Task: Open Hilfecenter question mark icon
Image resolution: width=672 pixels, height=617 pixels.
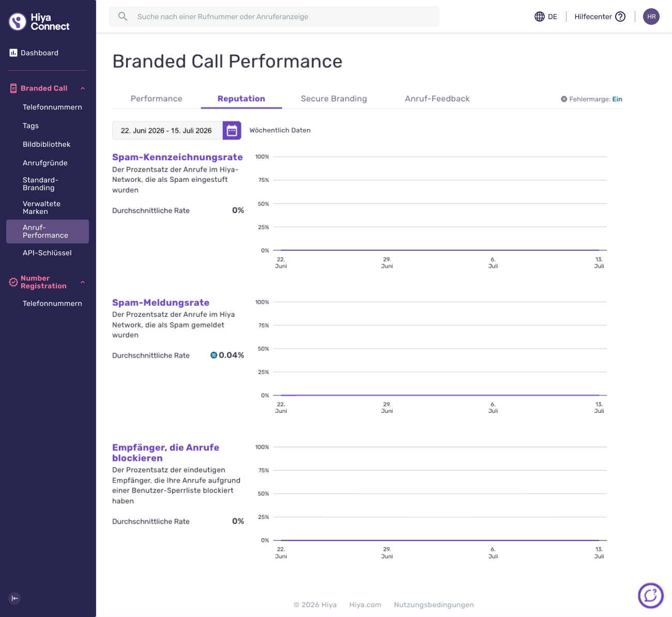Action: [620, 17]
